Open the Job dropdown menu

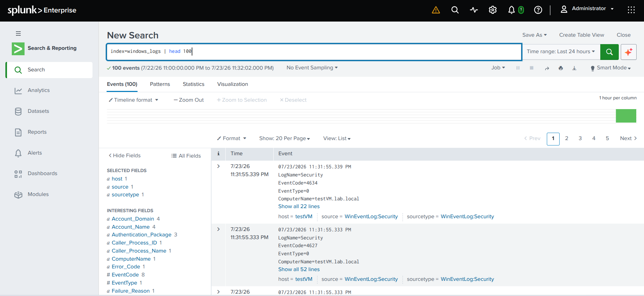point(498,68)
